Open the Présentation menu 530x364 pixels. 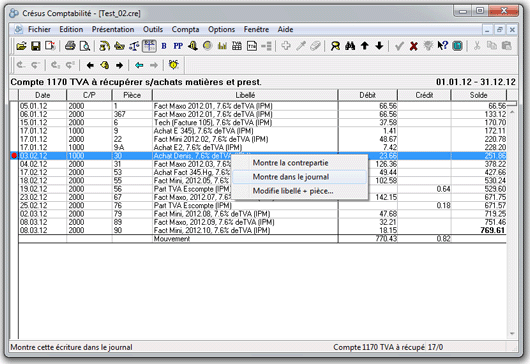(113, 29)
